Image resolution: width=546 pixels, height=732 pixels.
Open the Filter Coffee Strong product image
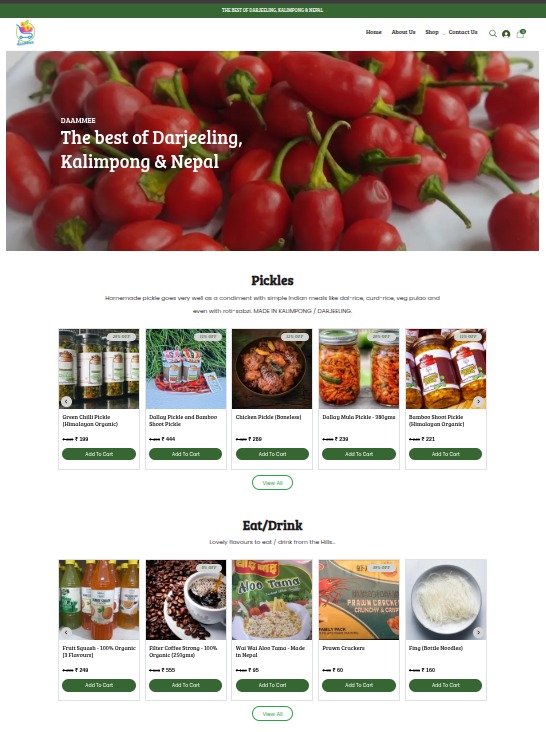[x=186, y=600]
